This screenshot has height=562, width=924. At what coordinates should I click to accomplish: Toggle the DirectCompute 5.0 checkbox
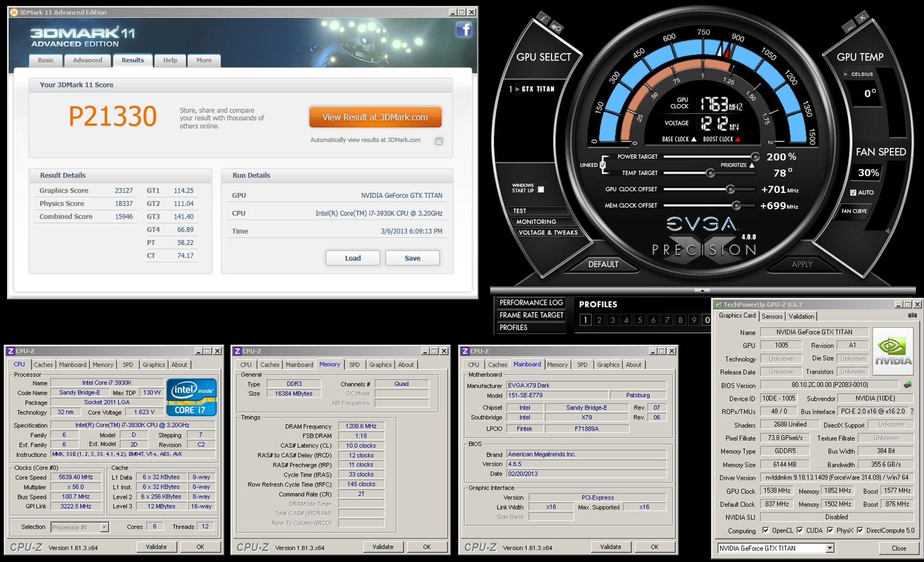pyautogui.click(x=860, y=530)
